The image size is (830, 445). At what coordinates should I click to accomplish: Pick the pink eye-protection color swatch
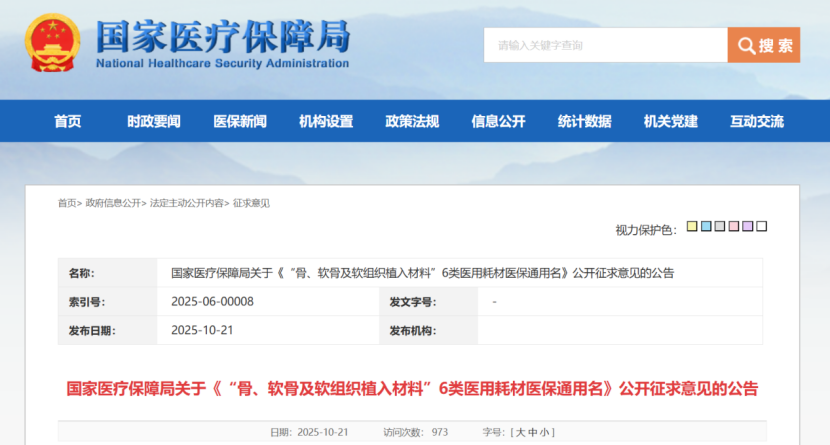point(734,227)
